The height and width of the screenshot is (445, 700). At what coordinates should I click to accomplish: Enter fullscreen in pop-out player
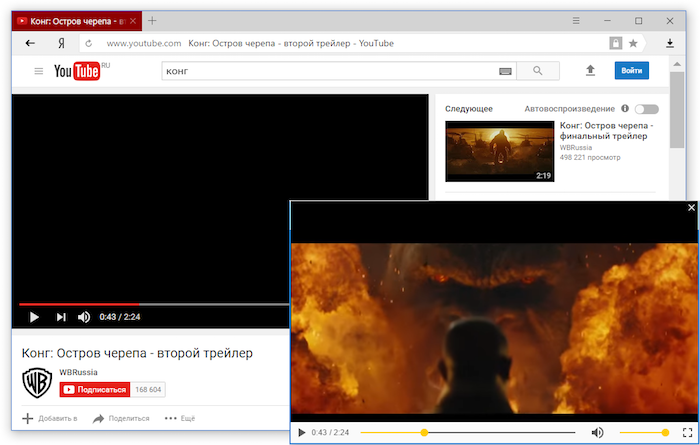coord(688,433)
